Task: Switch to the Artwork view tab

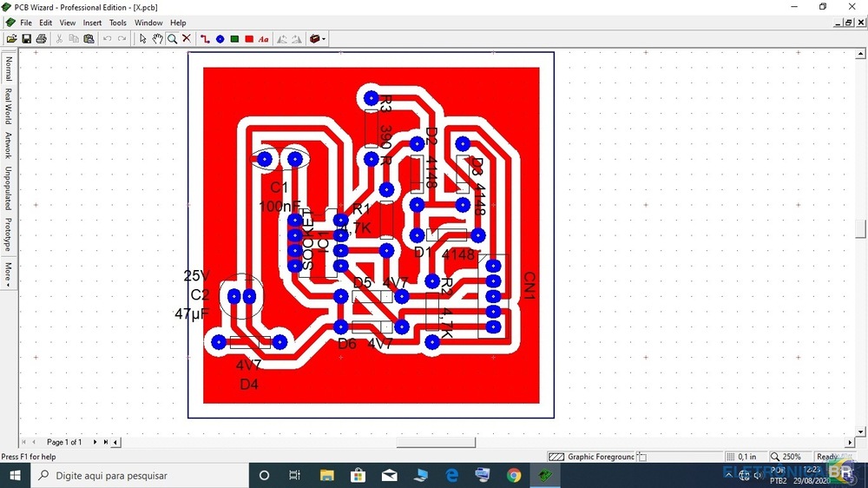Action: (x=9, y=145)
